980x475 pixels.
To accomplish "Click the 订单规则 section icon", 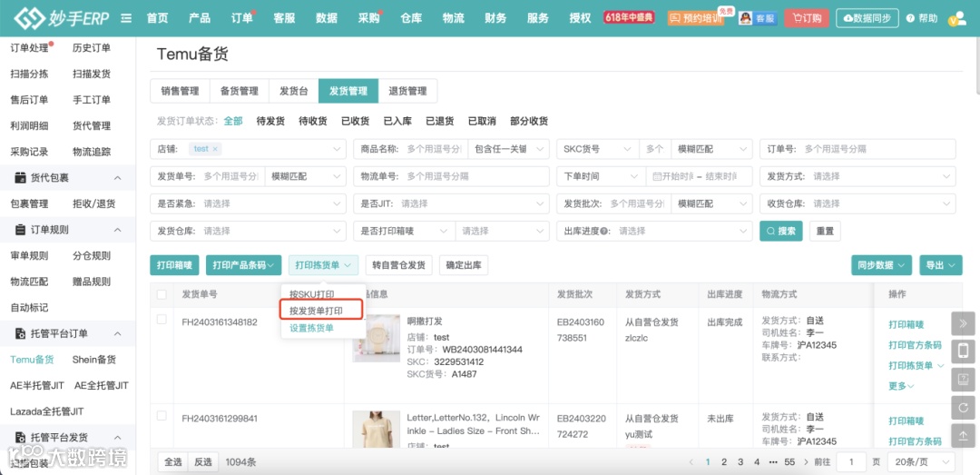I will click(20, 230).
